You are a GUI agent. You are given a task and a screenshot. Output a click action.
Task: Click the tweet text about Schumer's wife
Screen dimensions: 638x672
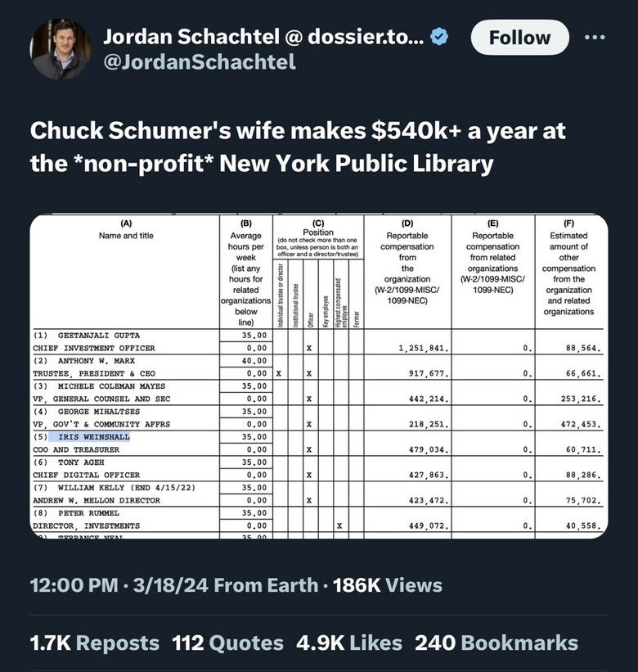pos(299,147)
